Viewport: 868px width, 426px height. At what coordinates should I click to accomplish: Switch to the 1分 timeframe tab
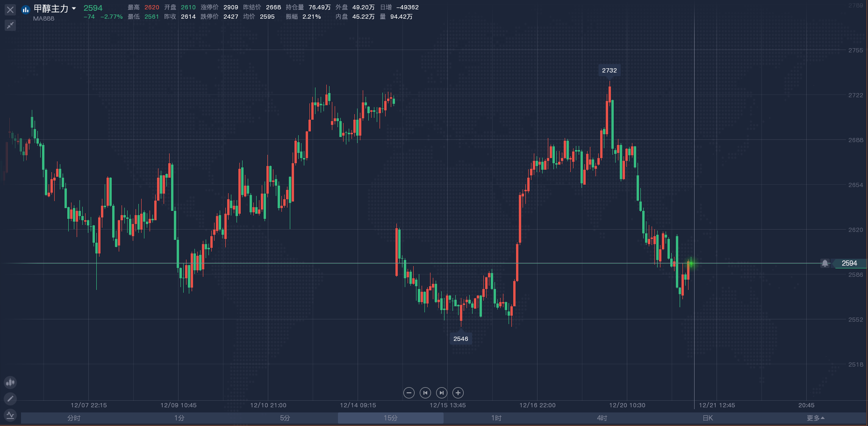(179, 418)
